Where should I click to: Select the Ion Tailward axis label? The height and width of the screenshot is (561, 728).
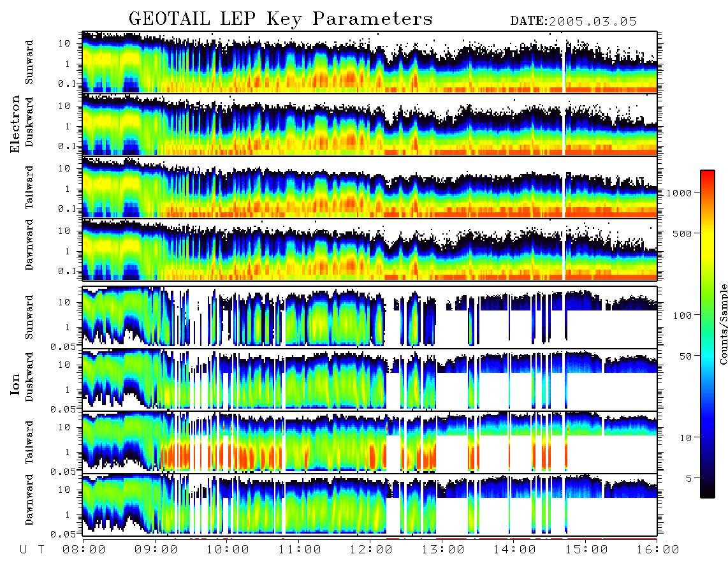29,442
